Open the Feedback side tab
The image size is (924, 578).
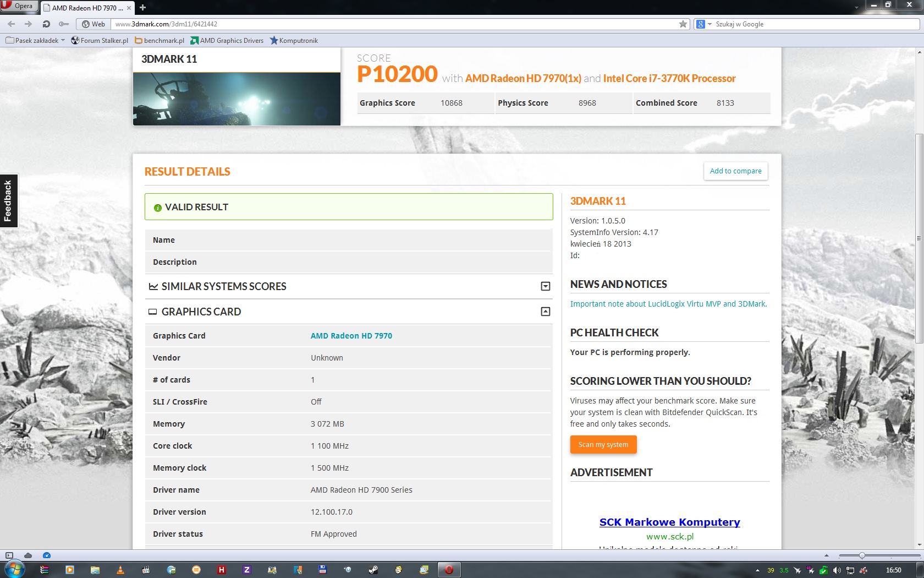8,201
